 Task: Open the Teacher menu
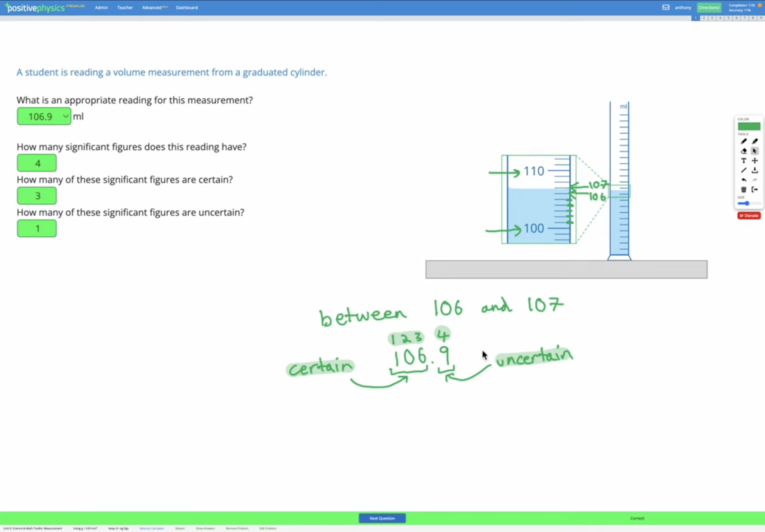[x=125, y=7]
